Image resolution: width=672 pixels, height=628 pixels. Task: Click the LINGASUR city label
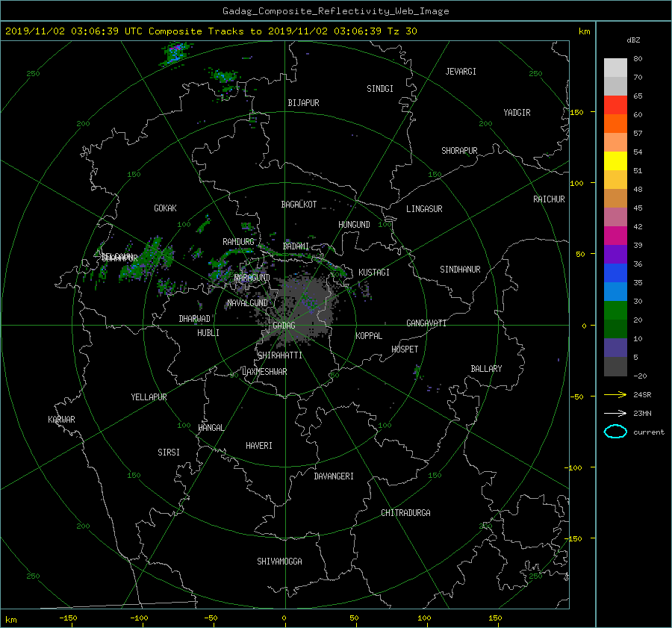pyautogui.click(x=424, y=209)
